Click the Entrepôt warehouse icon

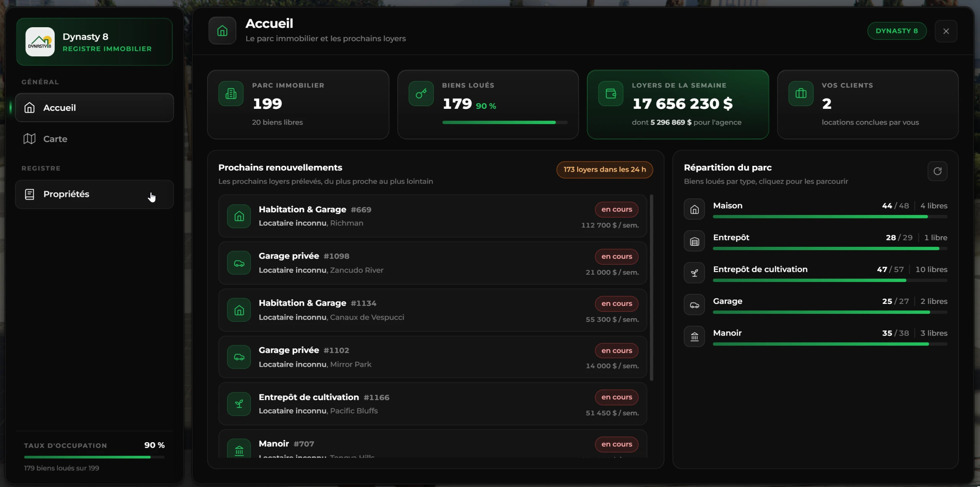tap(694, 241)
